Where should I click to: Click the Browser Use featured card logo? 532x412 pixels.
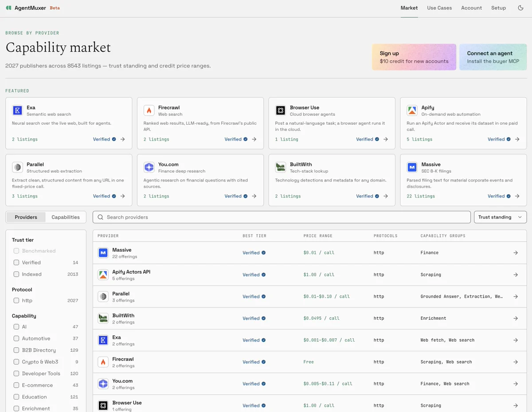click(281, 110)
